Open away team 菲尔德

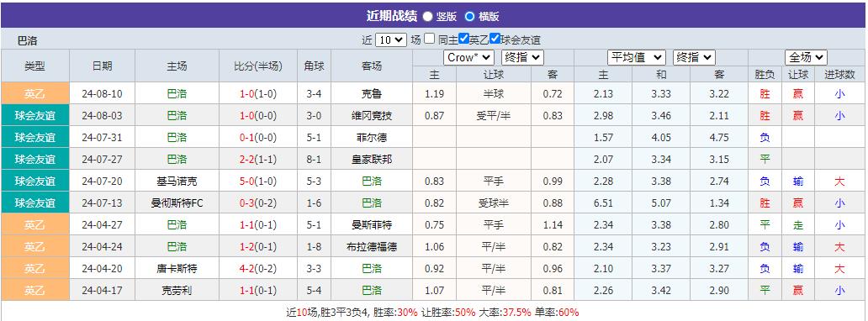(x=372, y=137)
